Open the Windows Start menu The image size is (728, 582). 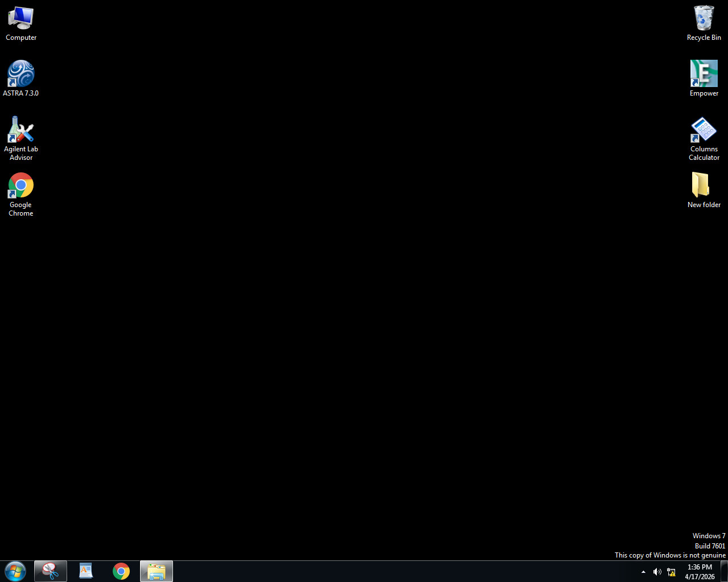15,571
